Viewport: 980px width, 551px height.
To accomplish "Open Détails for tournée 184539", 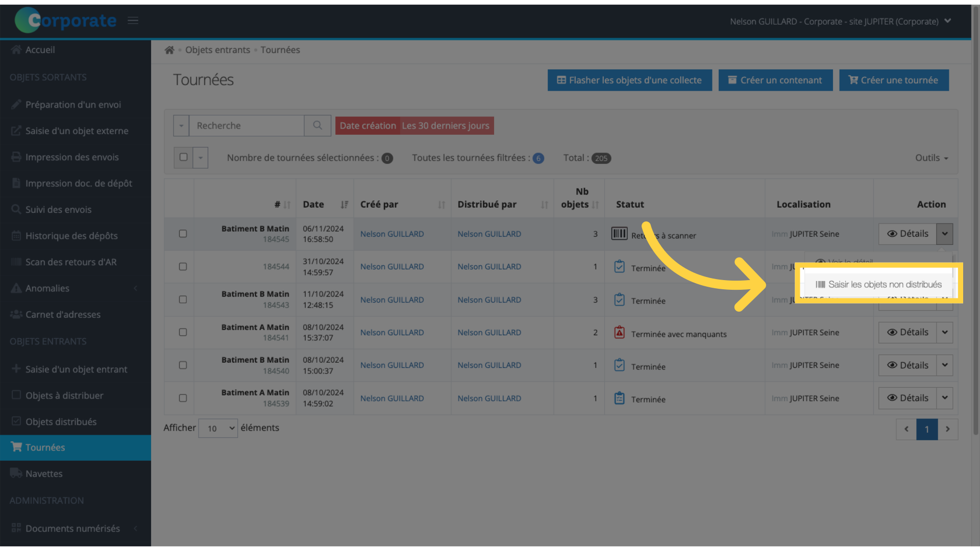I will (908, 398).
